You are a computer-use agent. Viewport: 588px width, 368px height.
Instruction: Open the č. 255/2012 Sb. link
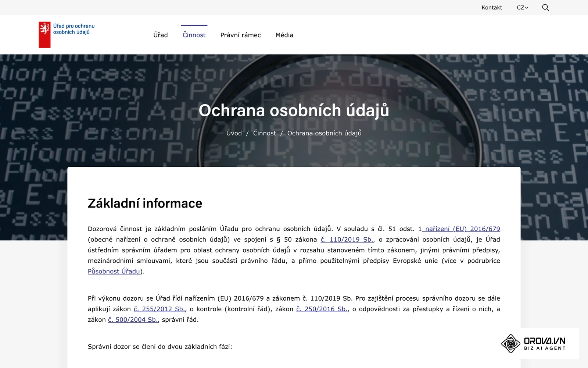159,309
